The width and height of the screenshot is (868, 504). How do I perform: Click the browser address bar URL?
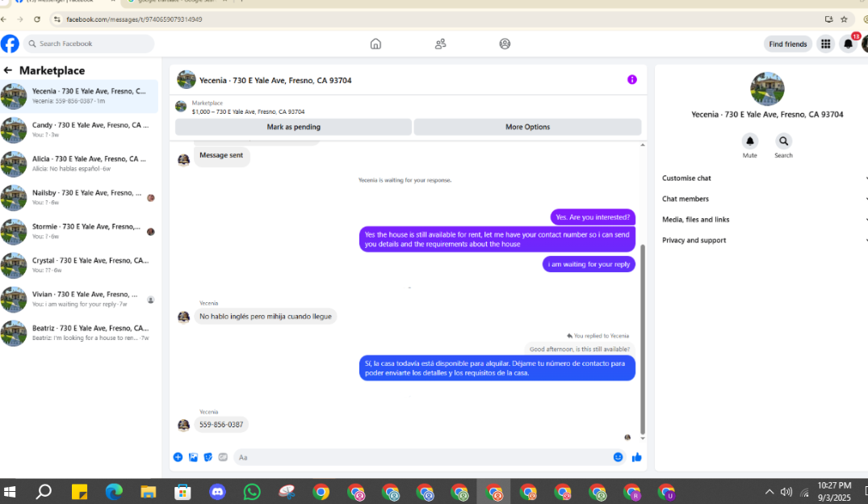(134, 19)
